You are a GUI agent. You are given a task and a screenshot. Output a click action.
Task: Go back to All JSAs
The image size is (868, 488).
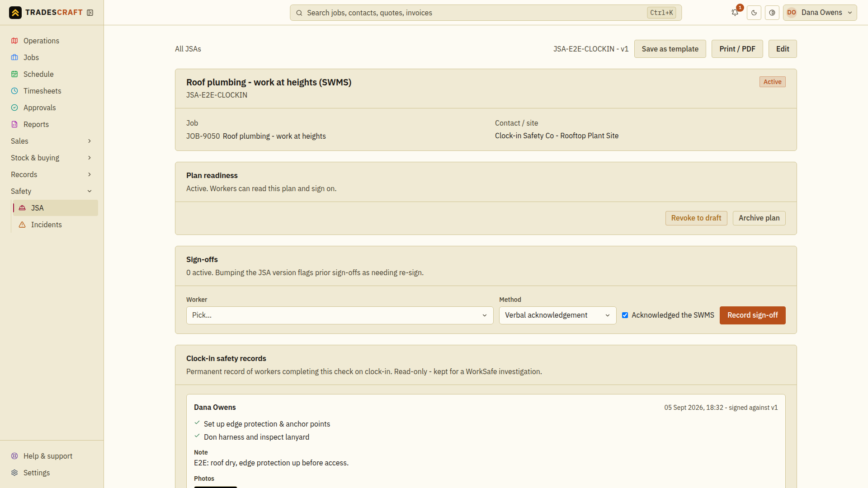(x=188, y=49)
